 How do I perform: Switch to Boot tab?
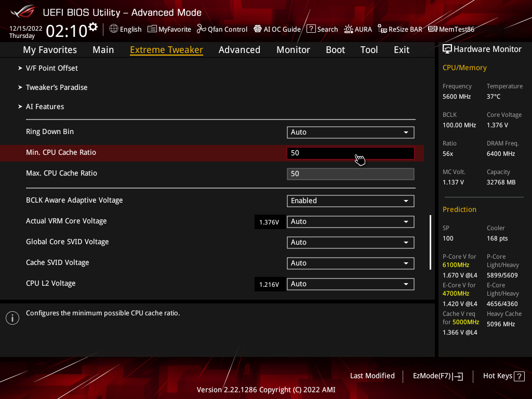(x=335, y=50)
